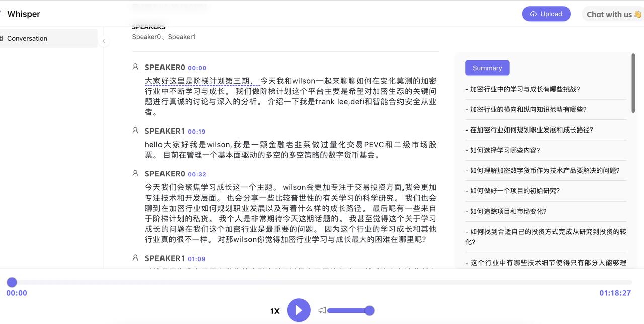Jump to timestamp 00:32 in the transcript

click(x=197, y=174)
